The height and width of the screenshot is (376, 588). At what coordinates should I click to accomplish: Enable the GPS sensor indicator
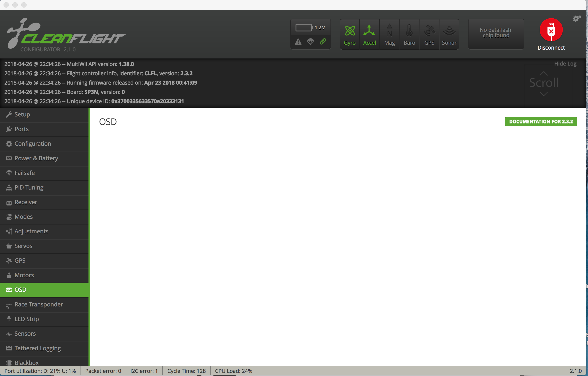pyautogui.click(x=429, y=34)
